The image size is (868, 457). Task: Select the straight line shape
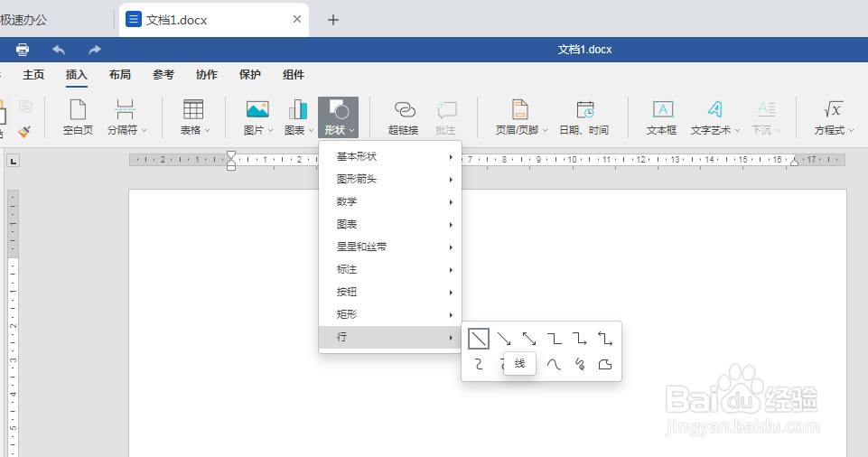[479, 339]
